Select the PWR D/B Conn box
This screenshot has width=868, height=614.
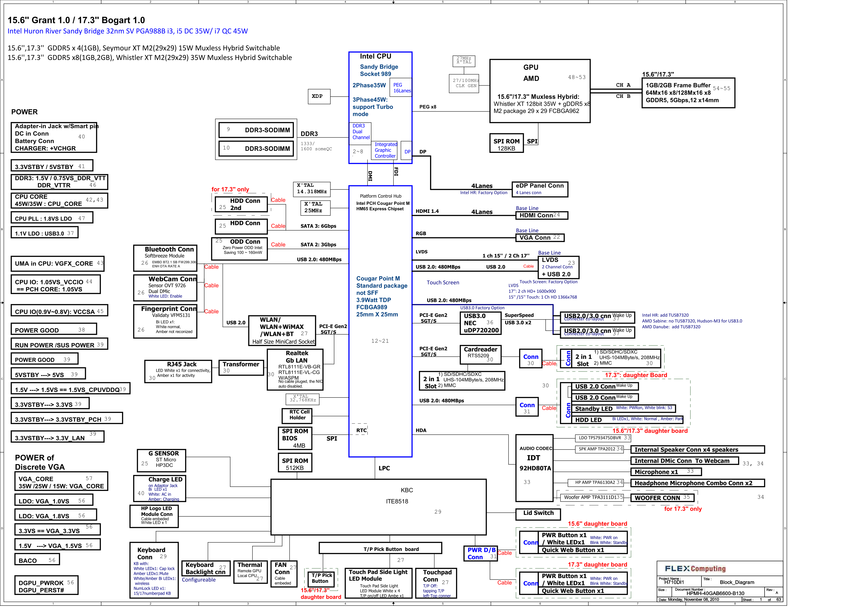tap(481, 553)
